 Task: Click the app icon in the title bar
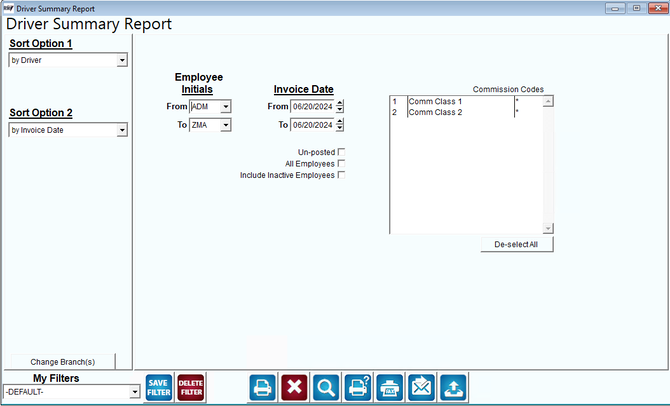(x=8, y=8)
